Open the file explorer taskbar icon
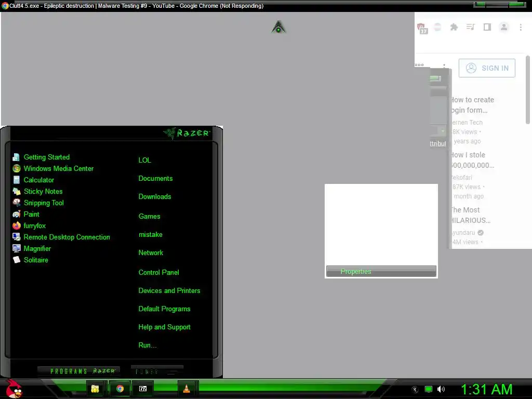The height and width of the screenshot is (399, 532). pyautogui.click(x=95, y=389)
